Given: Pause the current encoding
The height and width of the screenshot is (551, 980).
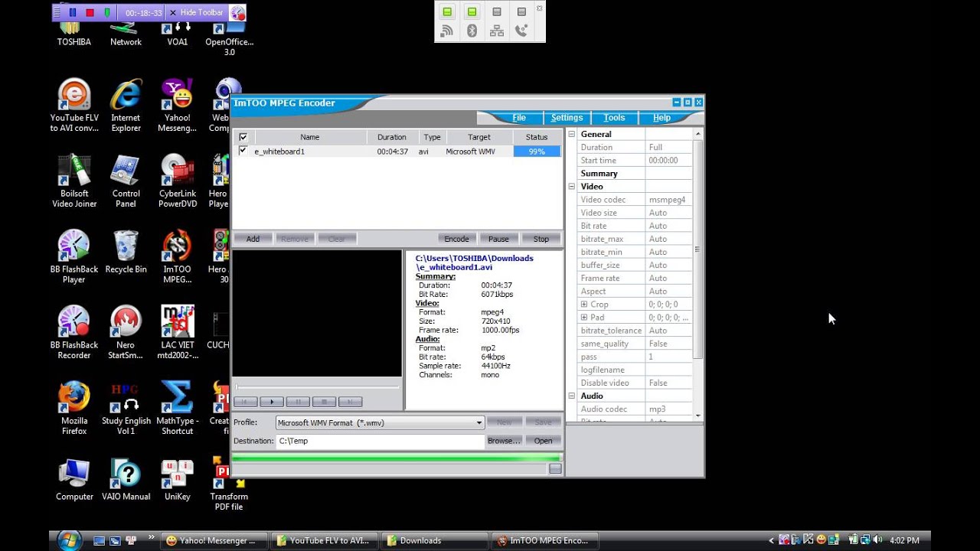Looking at the screenshot, I should [498, 239].
